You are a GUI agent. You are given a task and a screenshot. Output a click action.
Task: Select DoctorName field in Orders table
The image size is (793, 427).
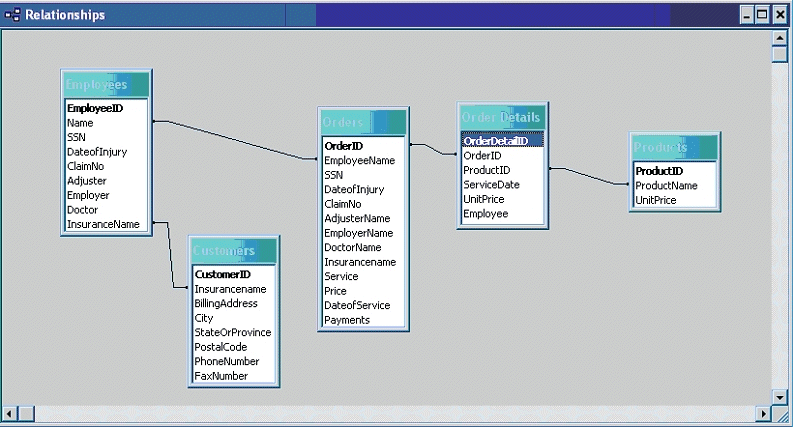pos(363,247)
